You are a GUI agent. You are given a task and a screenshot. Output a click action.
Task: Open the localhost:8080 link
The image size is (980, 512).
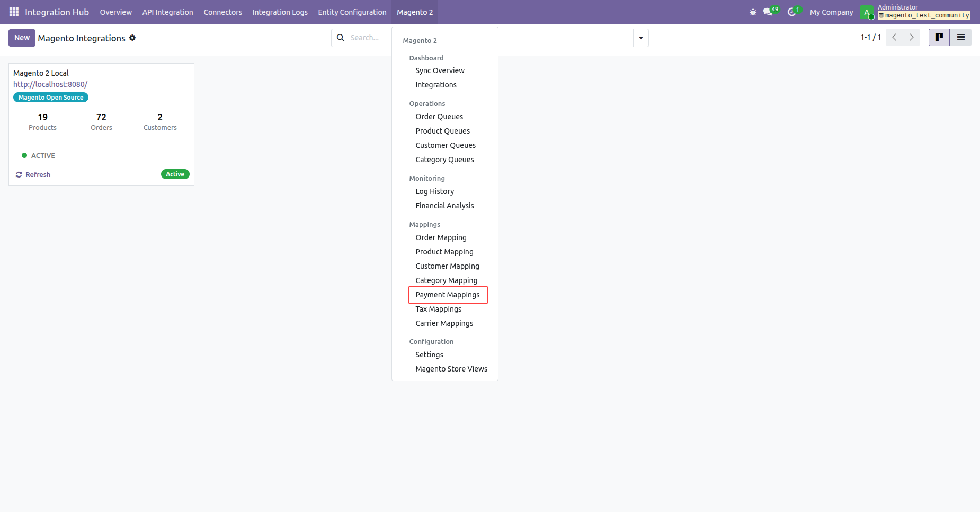pos(50,84)
